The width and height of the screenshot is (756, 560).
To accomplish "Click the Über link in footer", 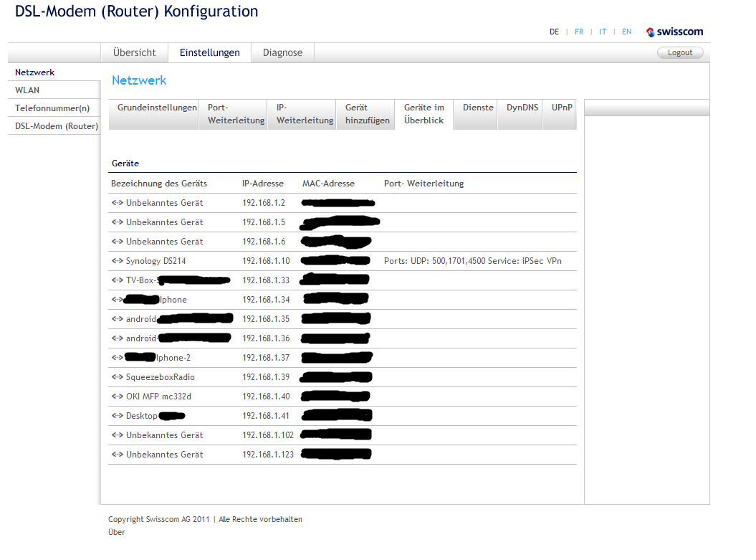I will [x=116, y=532].
